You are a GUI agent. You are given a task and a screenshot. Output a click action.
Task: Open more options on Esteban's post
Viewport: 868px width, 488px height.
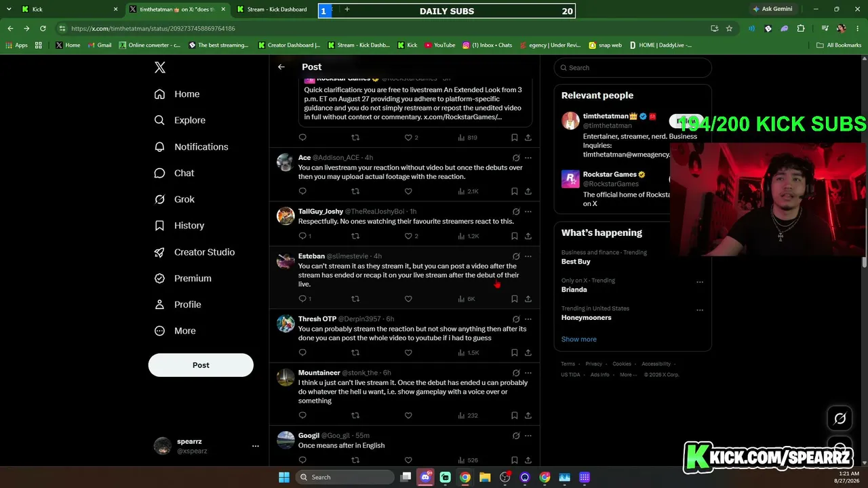point(528,256)
